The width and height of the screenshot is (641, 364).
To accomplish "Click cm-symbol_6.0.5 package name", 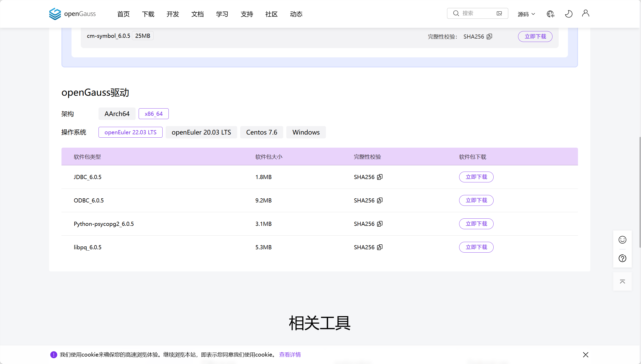I will click(109, 36).
